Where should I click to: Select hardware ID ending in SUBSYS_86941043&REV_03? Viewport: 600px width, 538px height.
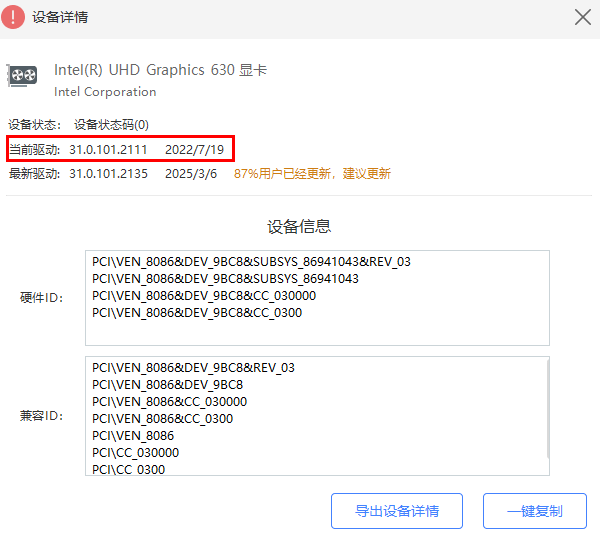point(251,262)
